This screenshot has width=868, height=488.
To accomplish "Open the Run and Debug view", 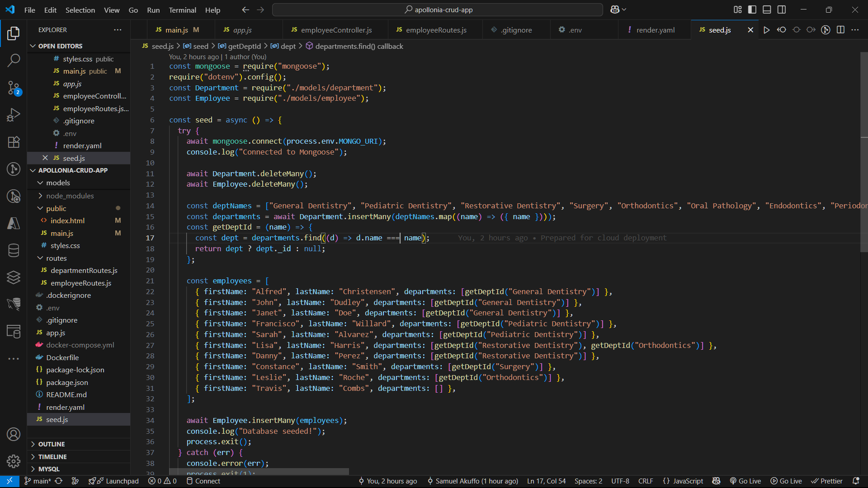I will point(14,115).
